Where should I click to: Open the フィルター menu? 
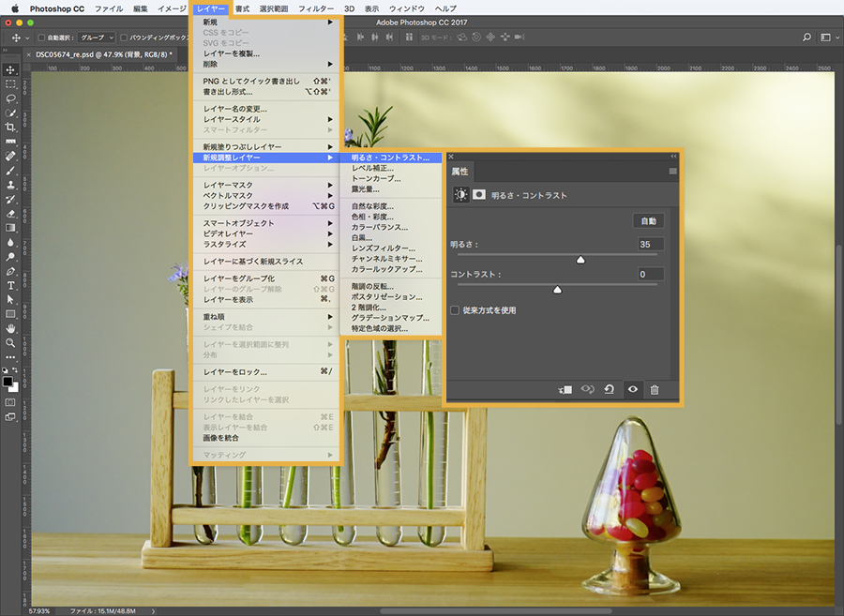(x=316, y=8)
